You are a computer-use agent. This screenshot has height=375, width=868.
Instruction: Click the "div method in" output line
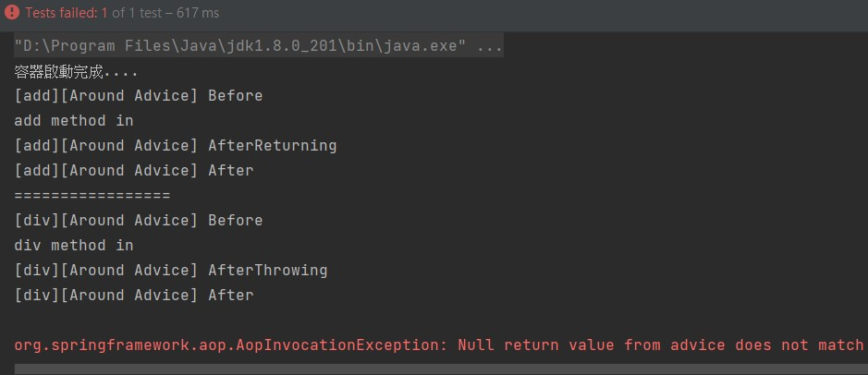pos(74,245)
